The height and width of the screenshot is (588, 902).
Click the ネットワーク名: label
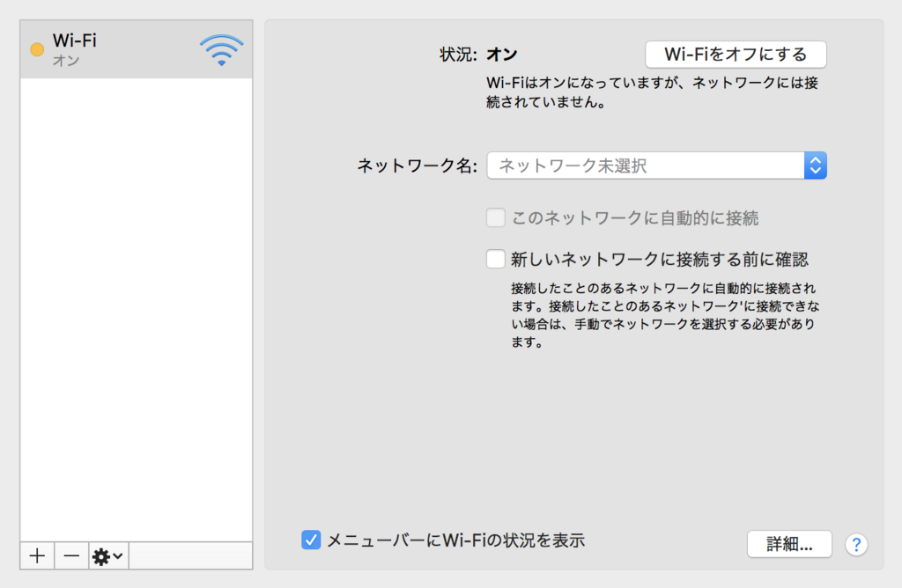pyautogui.click(x=417, y=165)
